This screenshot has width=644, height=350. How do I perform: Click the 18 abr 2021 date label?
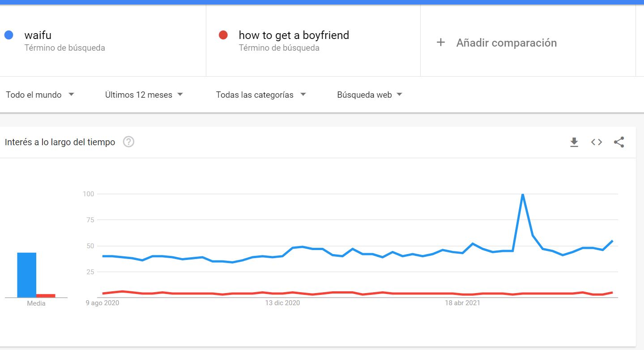point(462,303)
